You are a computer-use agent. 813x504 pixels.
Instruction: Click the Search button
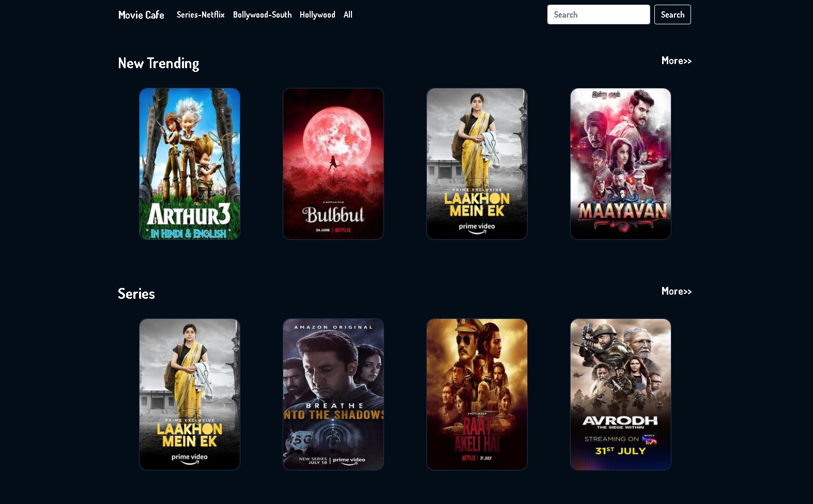[672, 14]
